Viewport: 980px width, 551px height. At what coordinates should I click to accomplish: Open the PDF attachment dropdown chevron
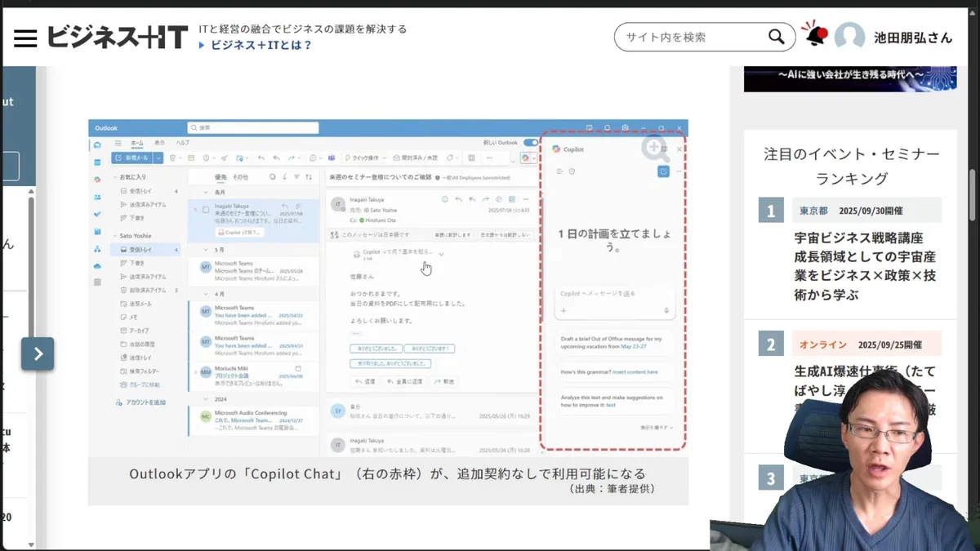442,254
